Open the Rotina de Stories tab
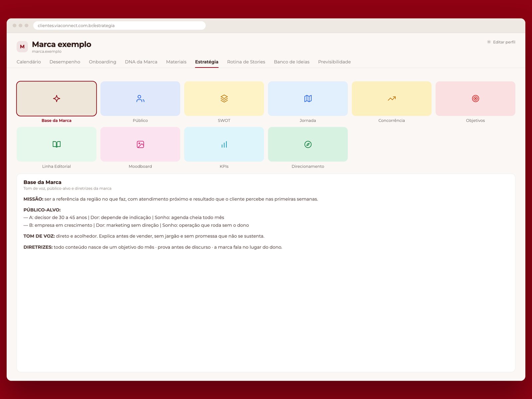This screenshot has width=532, height=399. click(246, 62)
